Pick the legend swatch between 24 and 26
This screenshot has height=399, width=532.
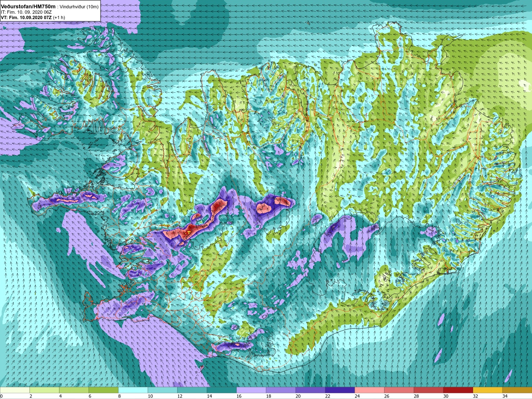point(369,390)
